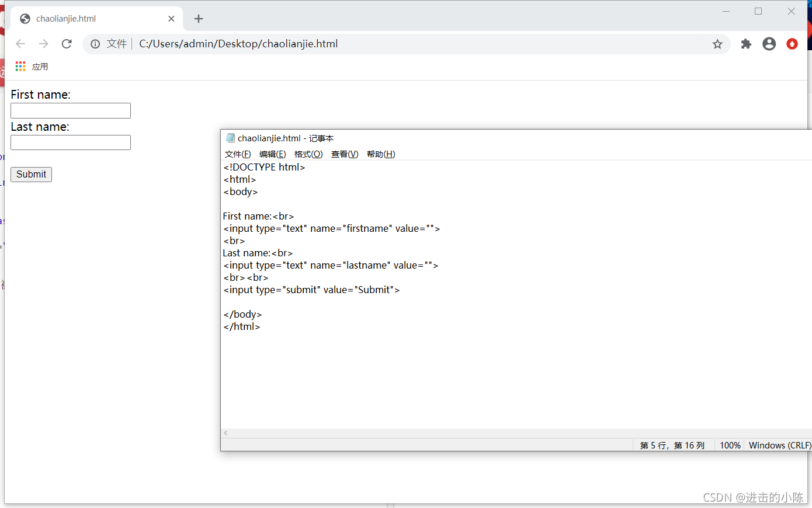Open the 文件(F) menu in Notepad

coord(238,154)
